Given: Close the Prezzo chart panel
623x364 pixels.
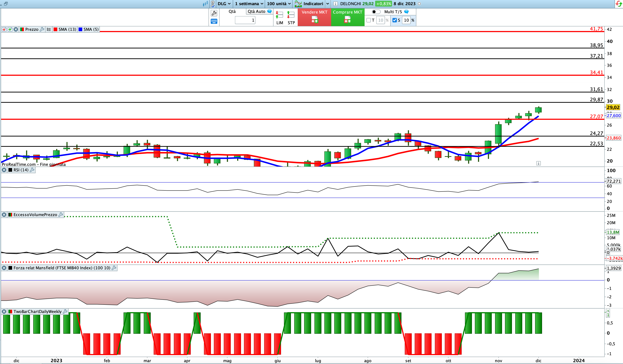Looking at the screenshot, I should 16,29.
